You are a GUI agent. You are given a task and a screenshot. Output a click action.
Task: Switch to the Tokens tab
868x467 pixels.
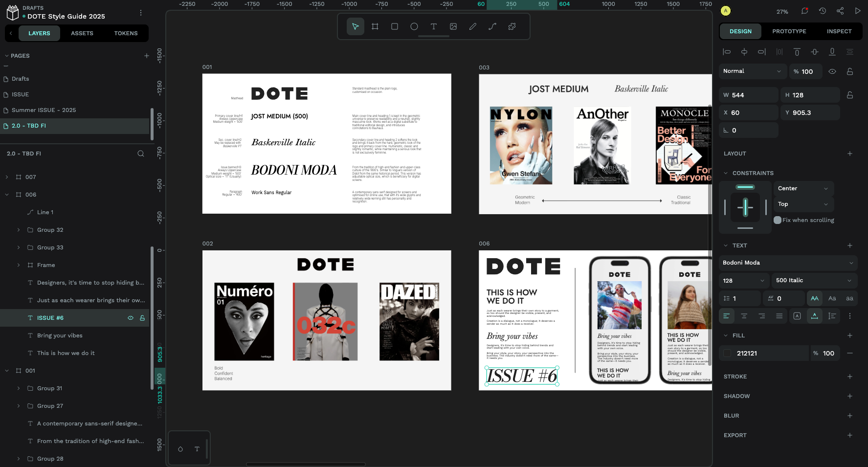[x=126, y=33]
